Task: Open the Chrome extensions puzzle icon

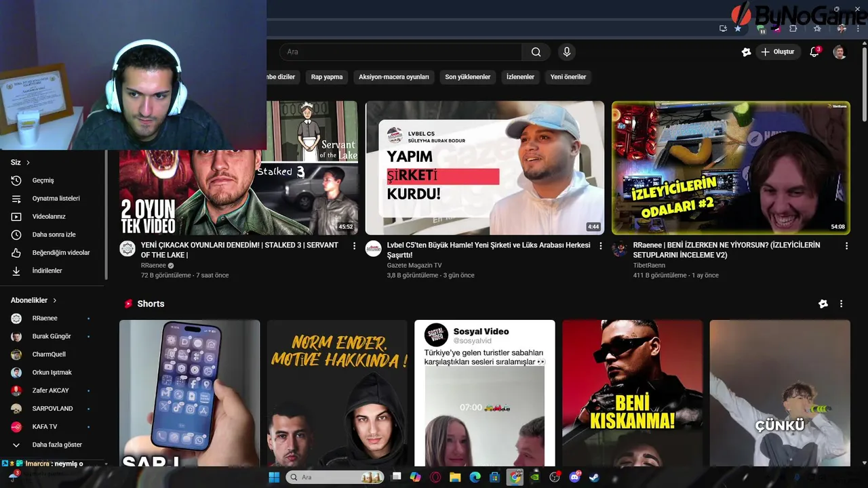Action: pyautogui.click(x=793, y=28)
